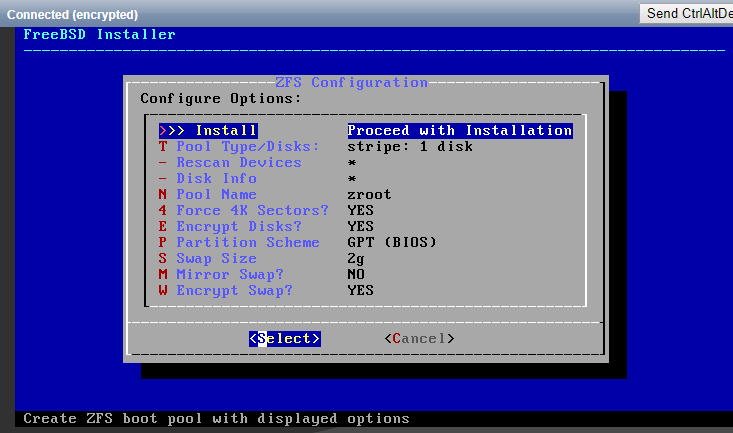Click 'Connected (encrypted)' status text
The width and height of the screenshot is (733, 433).
point(72,14)
